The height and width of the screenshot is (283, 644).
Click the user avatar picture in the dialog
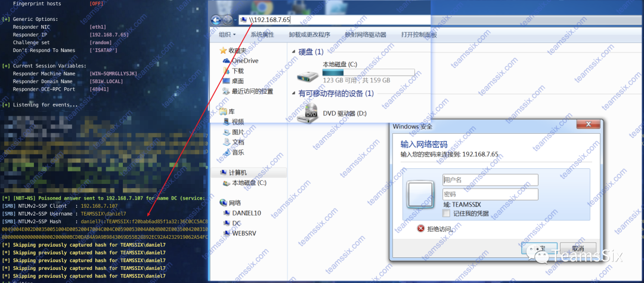tap(420, 196)
